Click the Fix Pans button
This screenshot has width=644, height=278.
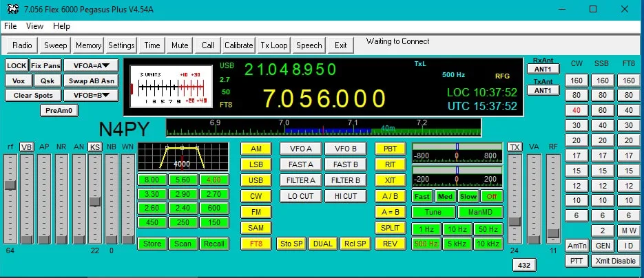coord(45,65)
